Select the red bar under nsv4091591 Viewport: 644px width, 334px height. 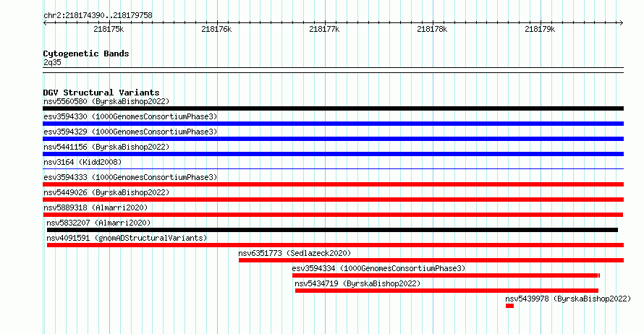pos(335,245)
